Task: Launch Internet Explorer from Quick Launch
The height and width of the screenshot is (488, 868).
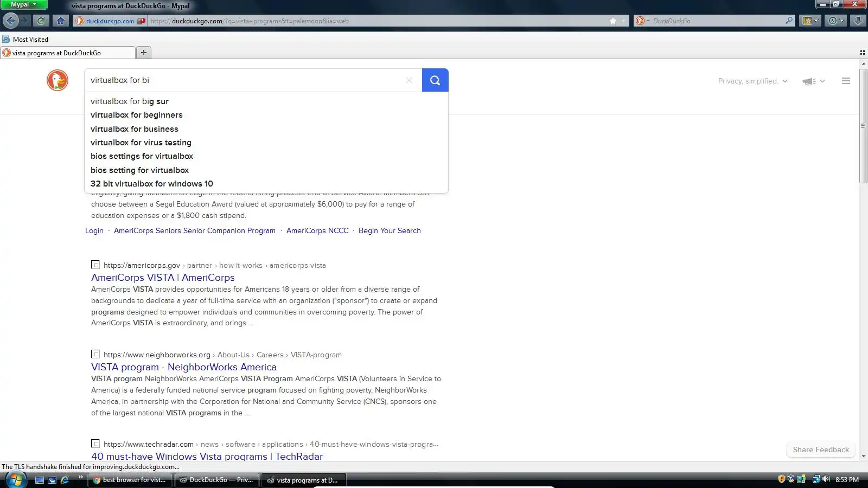Action: tap(65, 480)
